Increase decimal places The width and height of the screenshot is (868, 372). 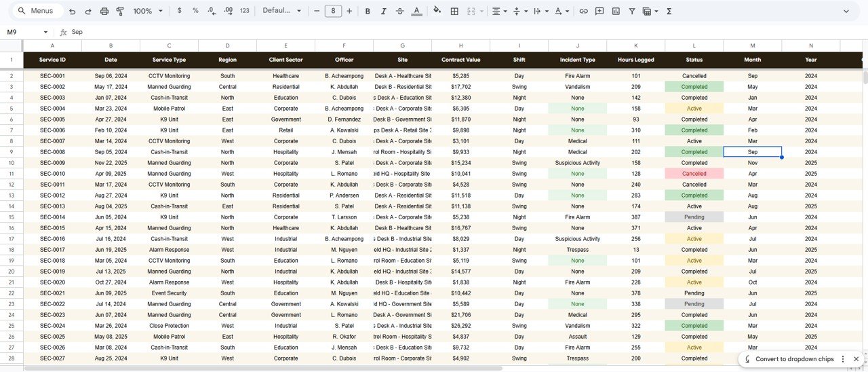click(x=228, y=11)
